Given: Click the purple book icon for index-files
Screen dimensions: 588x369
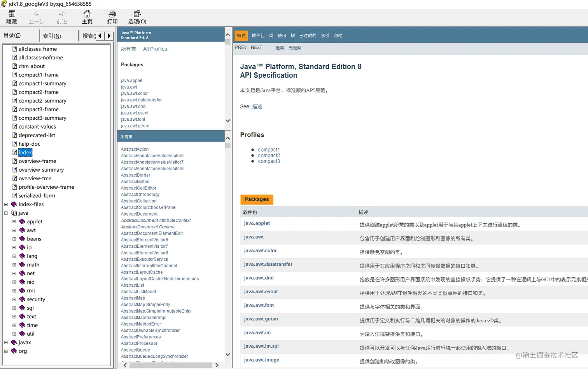Looking at the screenshot, I should (x=14, y=204).
